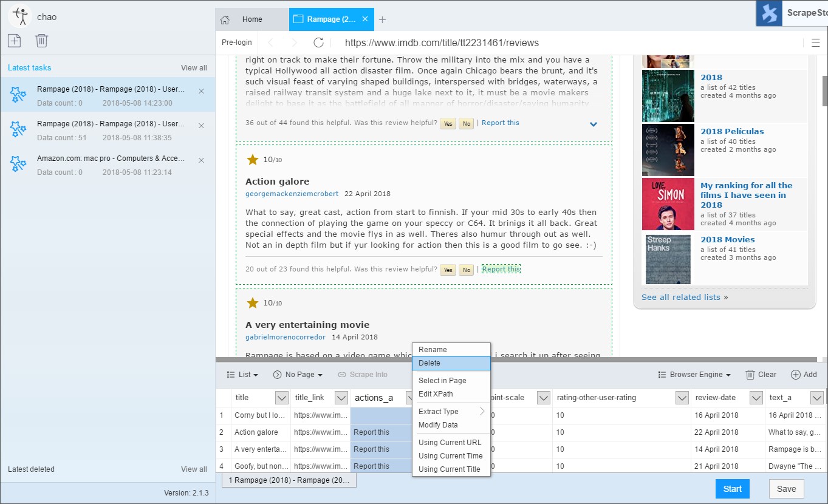Open the List dropdown

(242, 375)
